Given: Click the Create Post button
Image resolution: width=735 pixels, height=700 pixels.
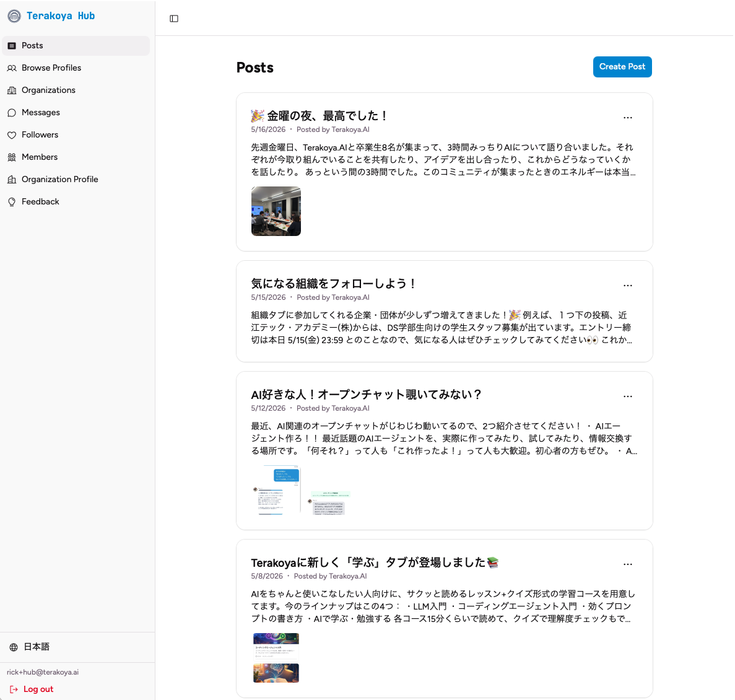Looking at the screenshot, I should (x=622, y=67).
